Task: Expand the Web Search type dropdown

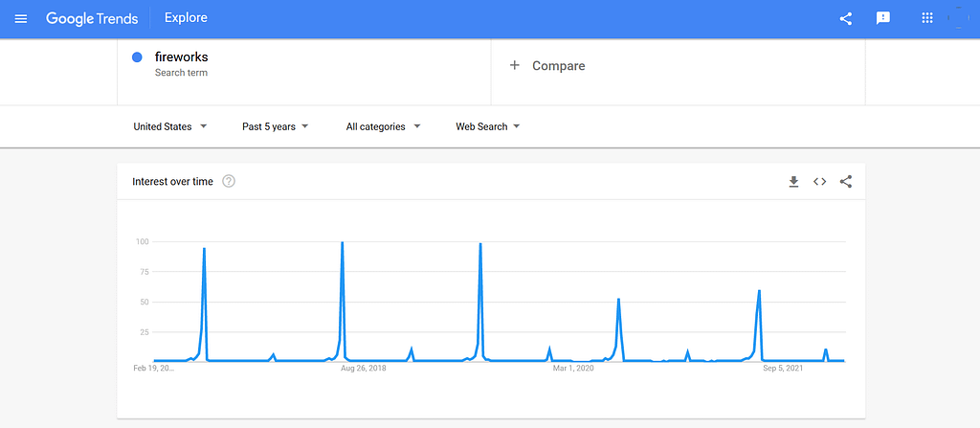Action: pyautogui.click(x=487, y=126)
